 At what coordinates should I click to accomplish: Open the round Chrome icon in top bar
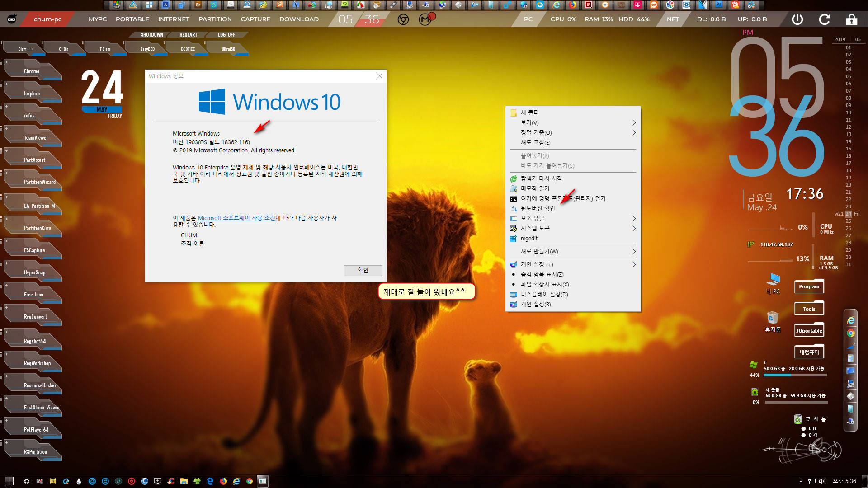pyautogui.click(x=403, y=19)
